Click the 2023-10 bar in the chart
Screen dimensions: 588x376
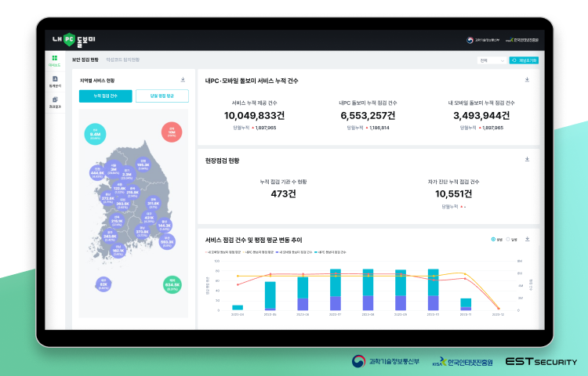pos(433,290)
